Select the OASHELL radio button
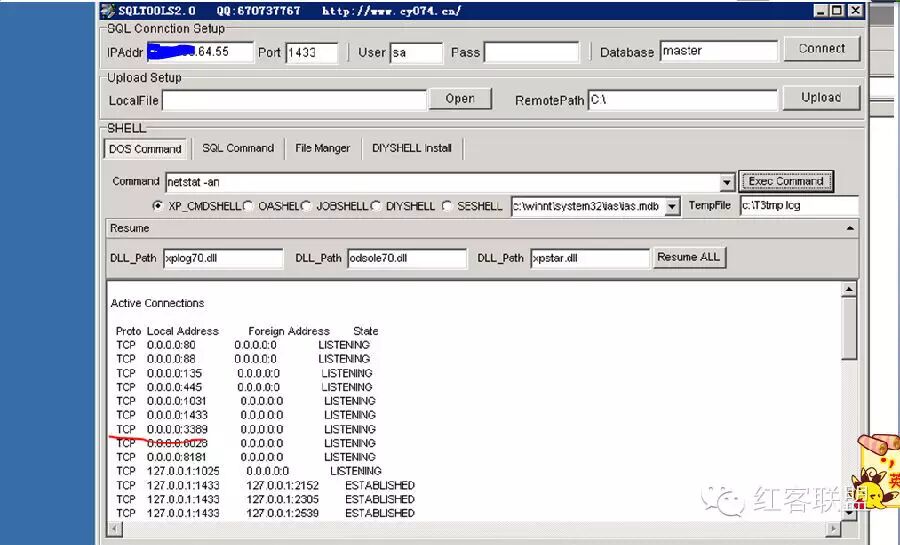The height and width of the screenshot is (545, 900). click(248, 205)
